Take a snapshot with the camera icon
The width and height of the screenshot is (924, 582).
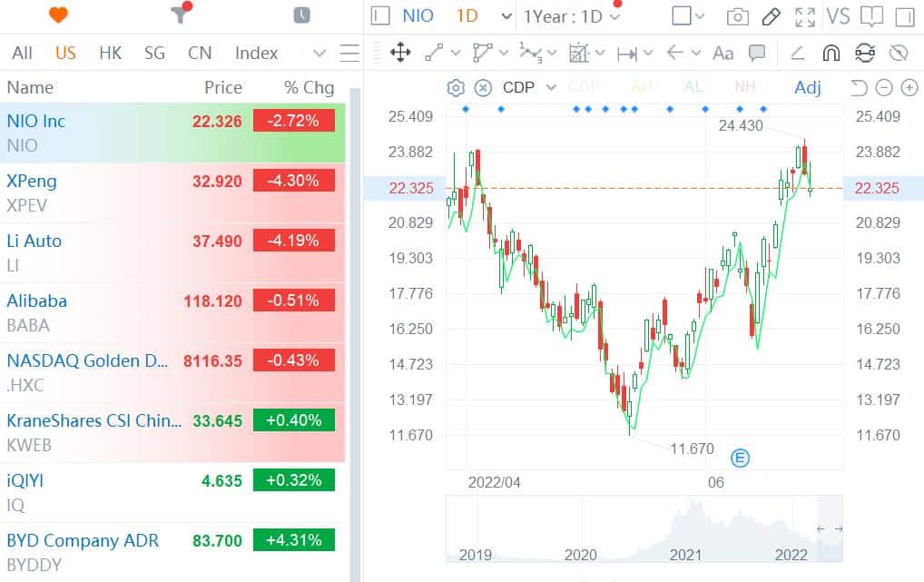click(x=737, y=16)
